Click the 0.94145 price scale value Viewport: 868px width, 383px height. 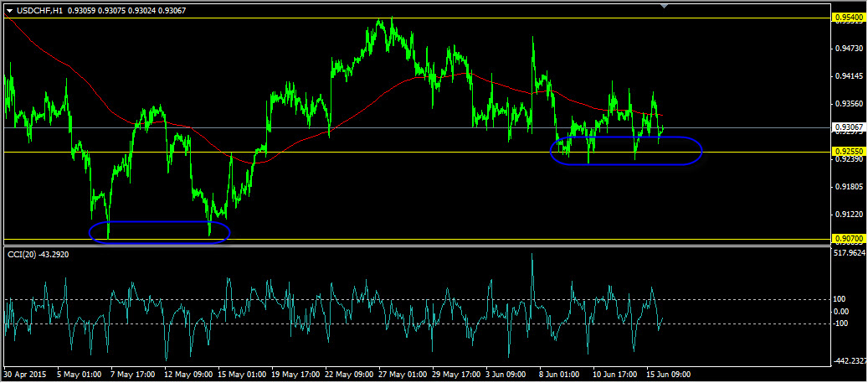pyautogui.click(x=848, y=76)
